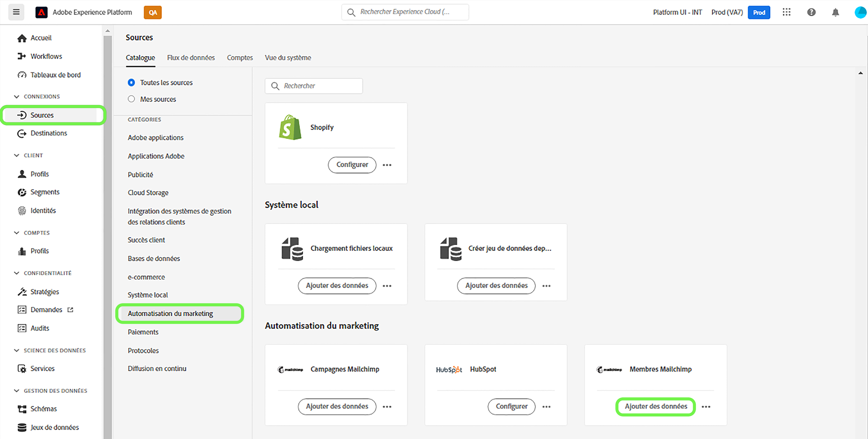The image size is (868, 439).
Task: Select the Toutes les sources radio
Action: click(x=131, y=83)
